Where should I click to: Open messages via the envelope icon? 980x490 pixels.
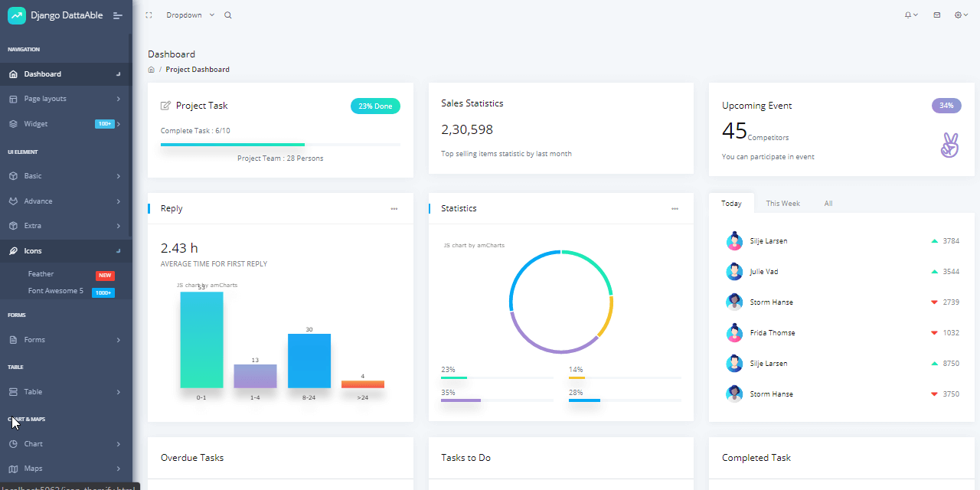point(936,15)
